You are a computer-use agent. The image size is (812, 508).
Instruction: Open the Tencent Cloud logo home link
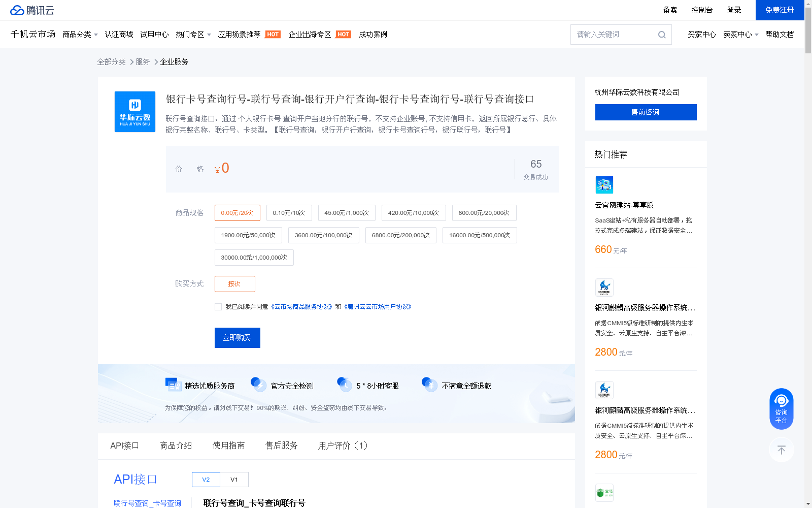(x=32, y=10)
